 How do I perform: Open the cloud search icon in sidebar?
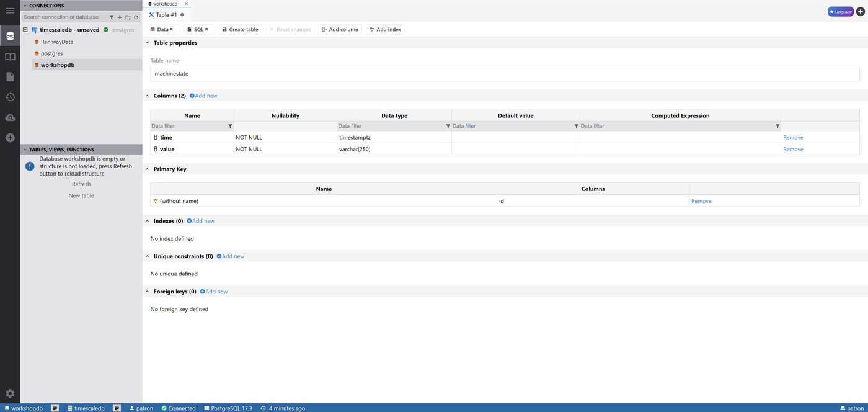click(x=9, y=117)
